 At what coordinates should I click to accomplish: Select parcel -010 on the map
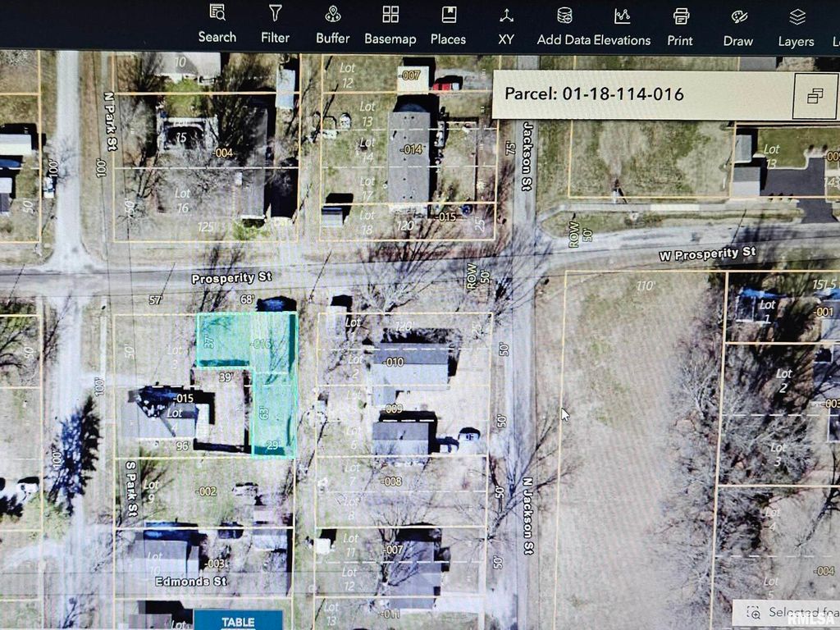395,362
